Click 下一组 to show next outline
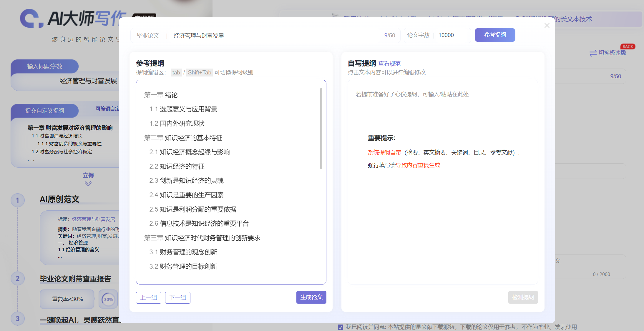 (x=177, y=298)
